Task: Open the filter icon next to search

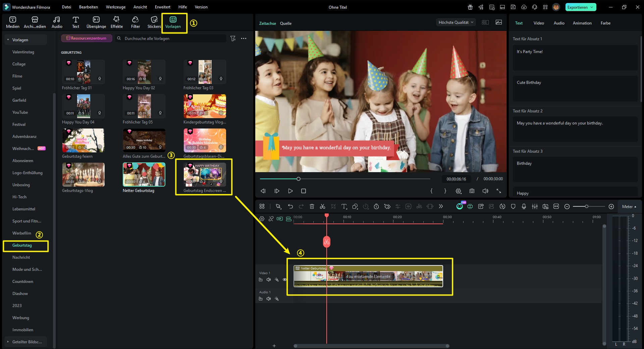Action: tap(233, 39)
